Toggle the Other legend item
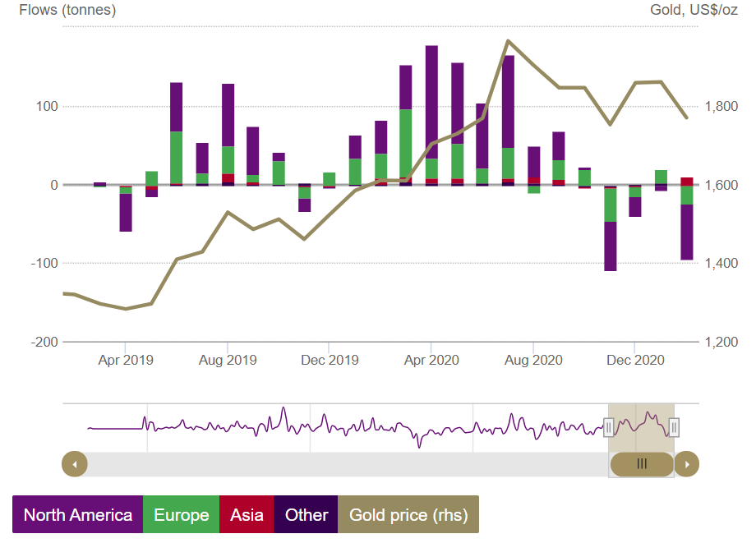This screenshot has width=756, height=543. [306, 515]
